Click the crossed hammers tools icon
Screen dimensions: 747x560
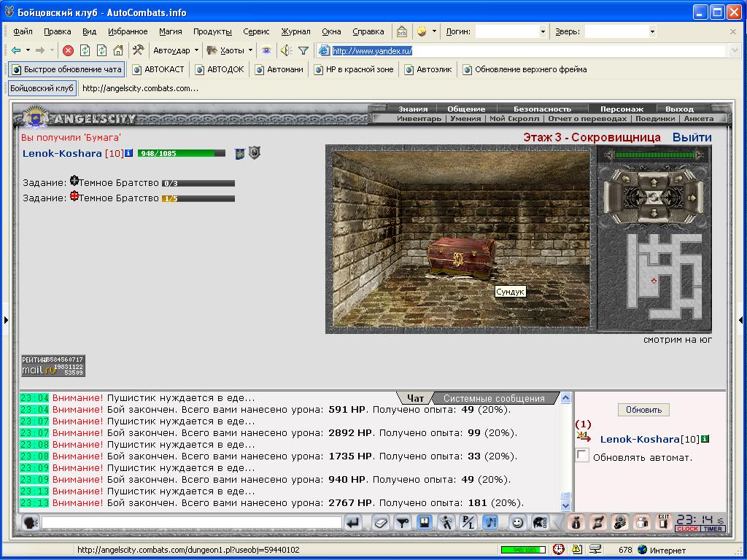[138, 50]
